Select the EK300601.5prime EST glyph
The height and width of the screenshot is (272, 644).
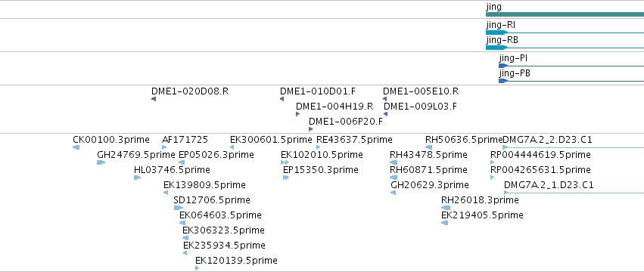click(x=232, y=147)
